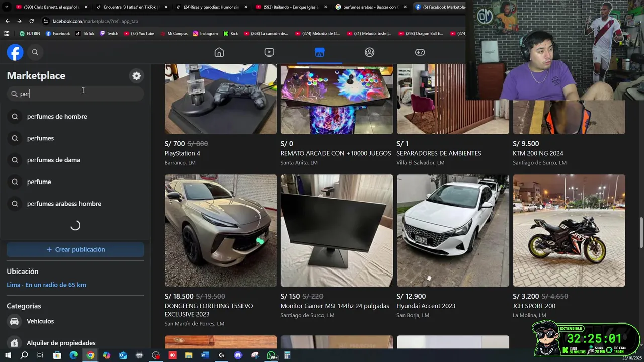Screen dimensions: 644x362
Task: Change location 'Lima · En un radio de 65 km'
Action: click(46, 285)
